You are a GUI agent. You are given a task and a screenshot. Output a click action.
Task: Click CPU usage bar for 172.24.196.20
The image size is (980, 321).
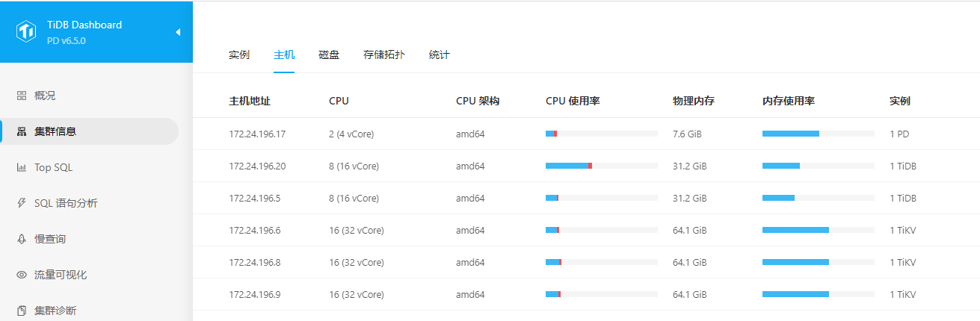[x=602, y=166]
